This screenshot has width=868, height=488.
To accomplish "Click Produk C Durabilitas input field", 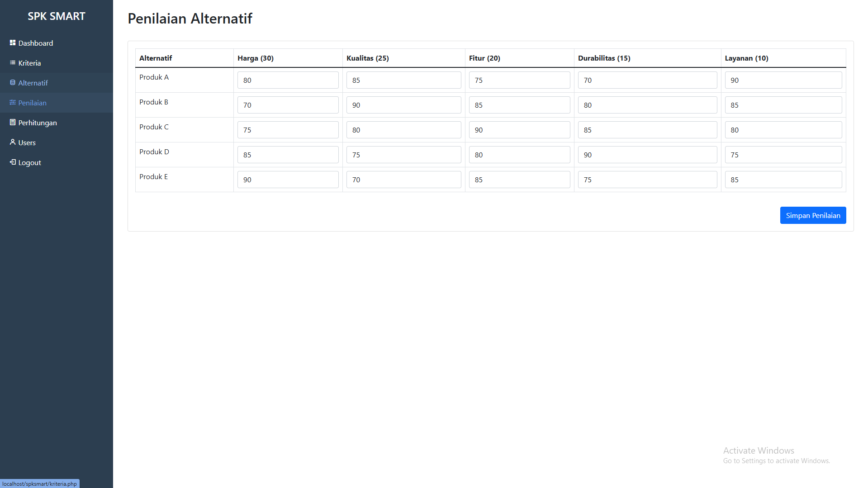I will 648,130.
